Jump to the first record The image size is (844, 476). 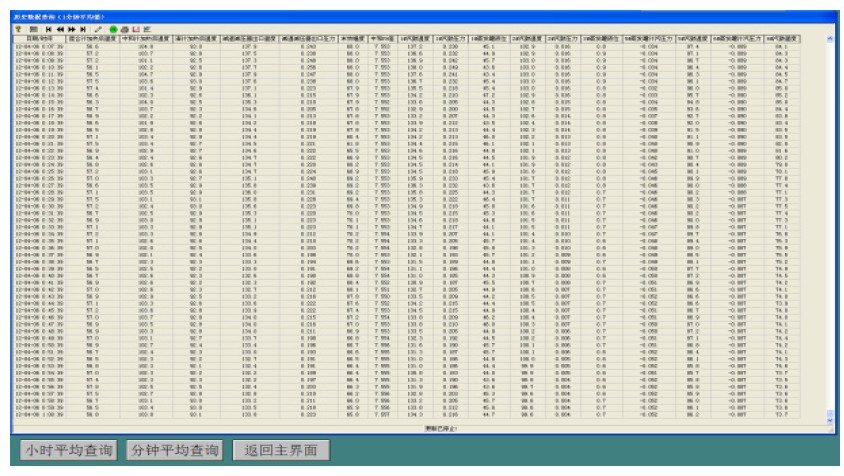(49, 30)
